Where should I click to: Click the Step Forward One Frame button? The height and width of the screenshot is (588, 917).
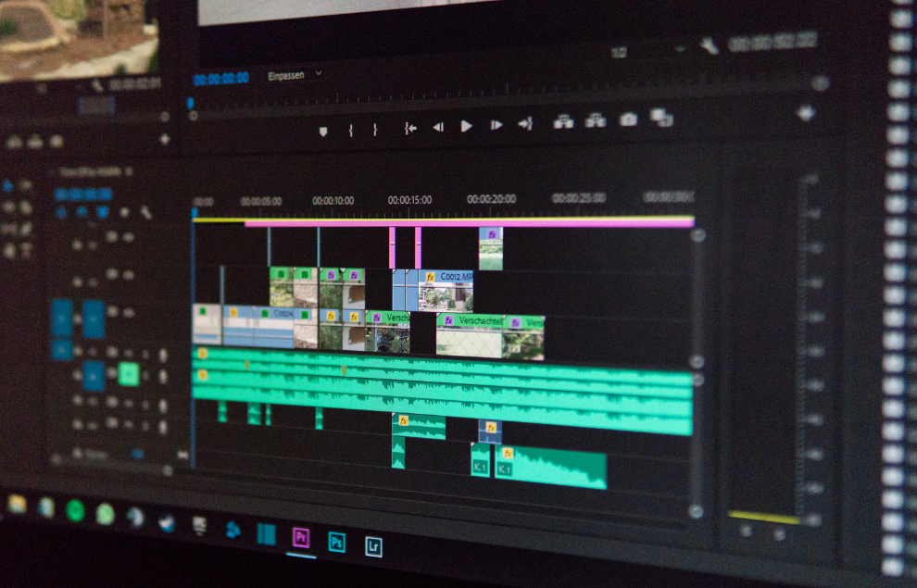496,125
